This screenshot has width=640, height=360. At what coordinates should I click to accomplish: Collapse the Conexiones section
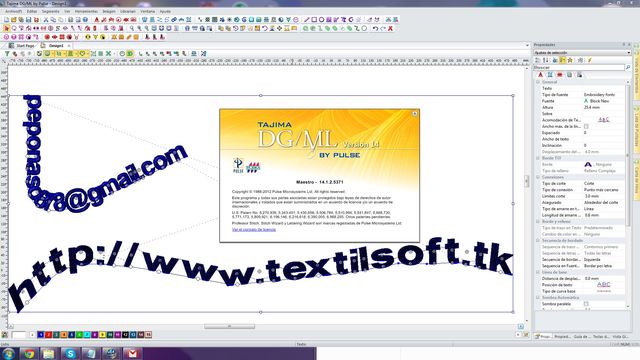(538, 177)
